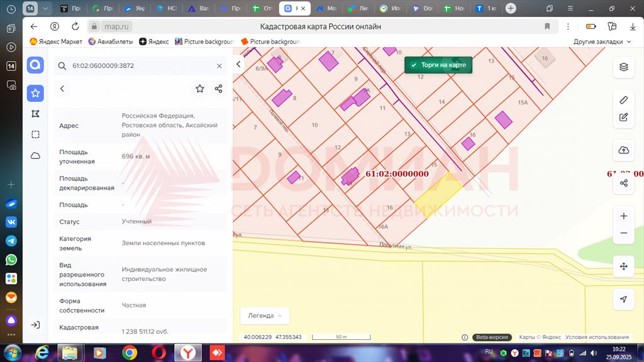Toggle the 'Торги на карте' checkbox

pos(414,65)
